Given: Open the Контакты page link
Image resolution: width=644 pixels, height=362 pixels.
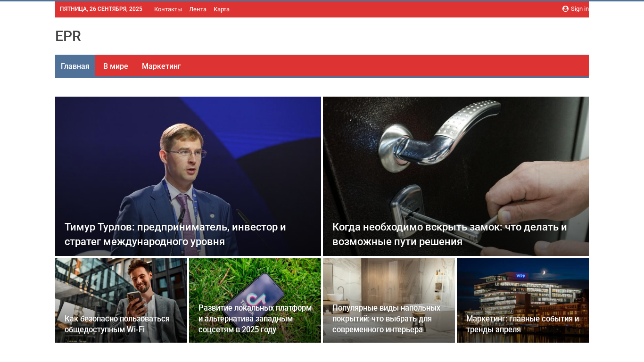Looking at the screenshot, I should pyautogui.click(x=168, y=9).
